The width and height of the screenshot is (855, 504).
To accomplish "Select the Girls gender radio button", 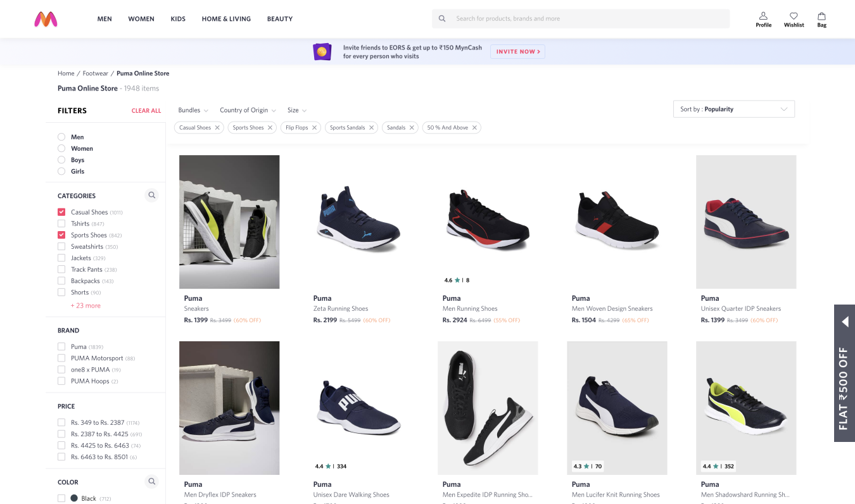I will pyautogui.click(x=61, y=171).
